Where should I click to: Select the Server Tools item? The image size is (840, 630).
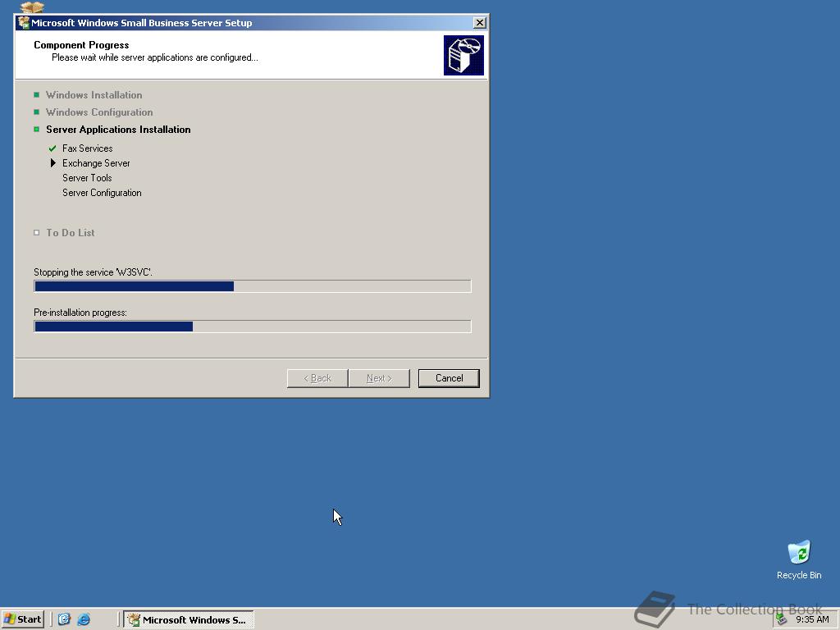click(87, 178)
